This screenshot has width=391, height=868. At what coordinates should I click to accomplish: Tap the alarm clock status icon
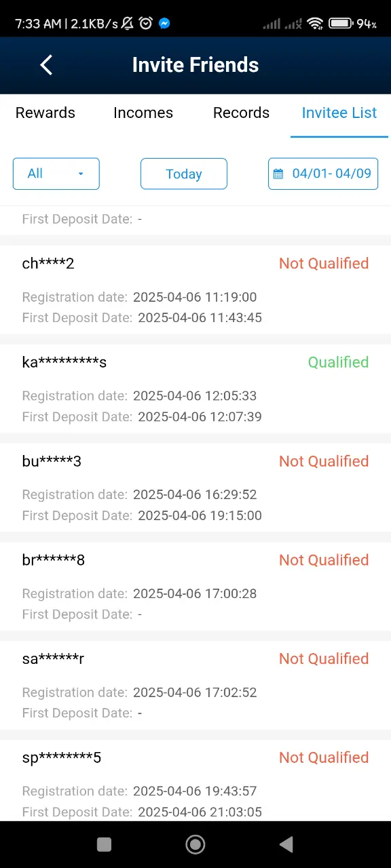click(x=145, y=24)
